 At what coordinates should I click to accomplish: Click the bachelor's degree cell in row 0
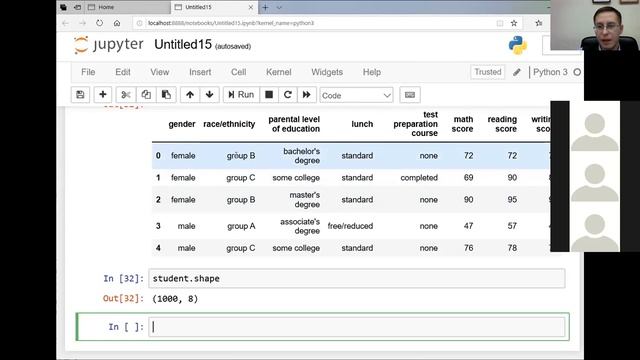(x=301, y=156)
